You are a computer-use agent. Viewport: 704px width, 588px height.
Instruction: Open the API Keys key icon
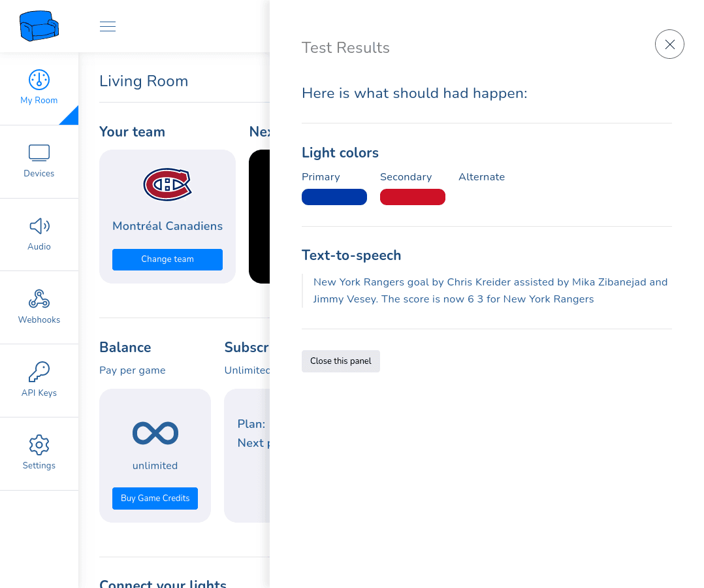[39, 372]
